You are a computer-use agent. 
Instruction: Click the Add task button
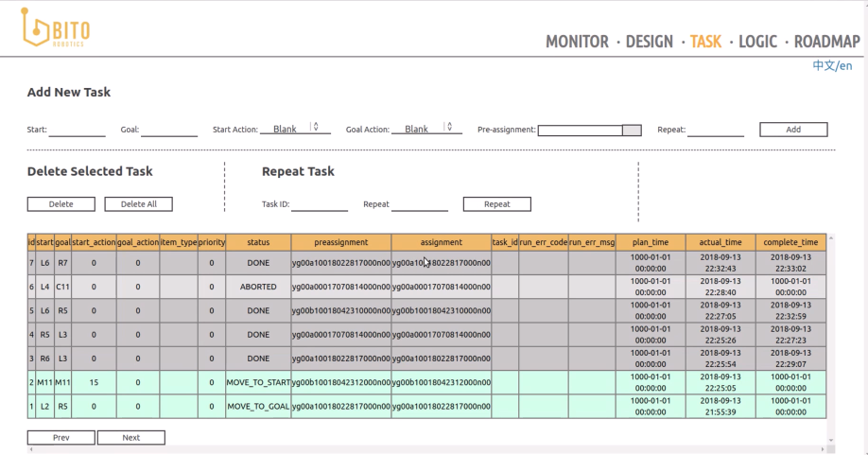(x=793, y=130)
